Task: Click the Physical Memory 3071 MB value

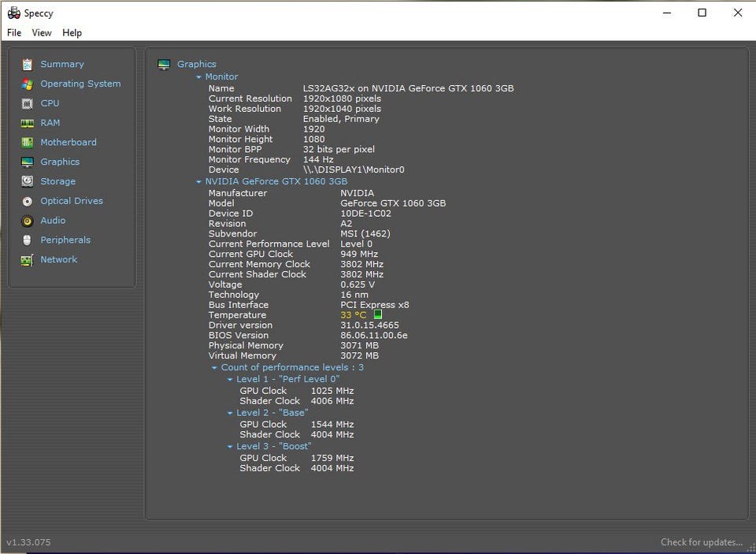Action: (x=359, y=345)
